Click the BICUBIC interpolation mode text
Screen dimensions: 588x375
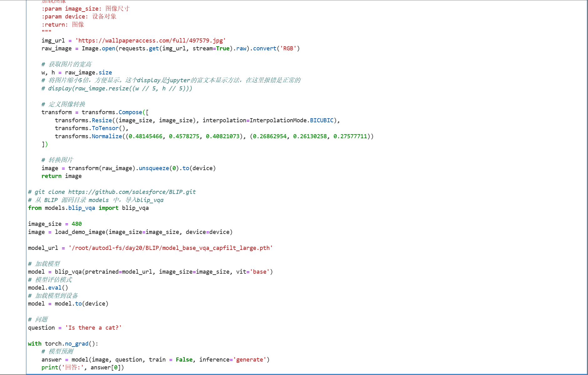coord(322,120)
